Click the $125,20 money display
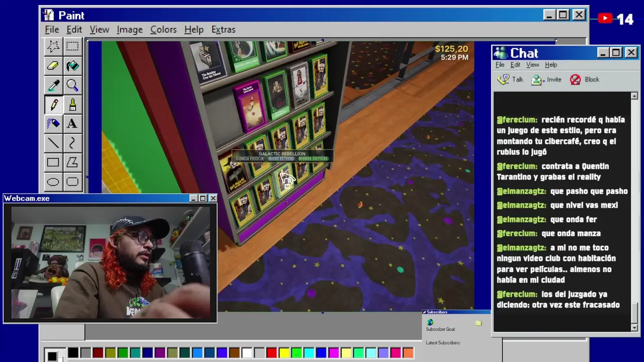This screenshot has width=644, height=362. (451, 49)
